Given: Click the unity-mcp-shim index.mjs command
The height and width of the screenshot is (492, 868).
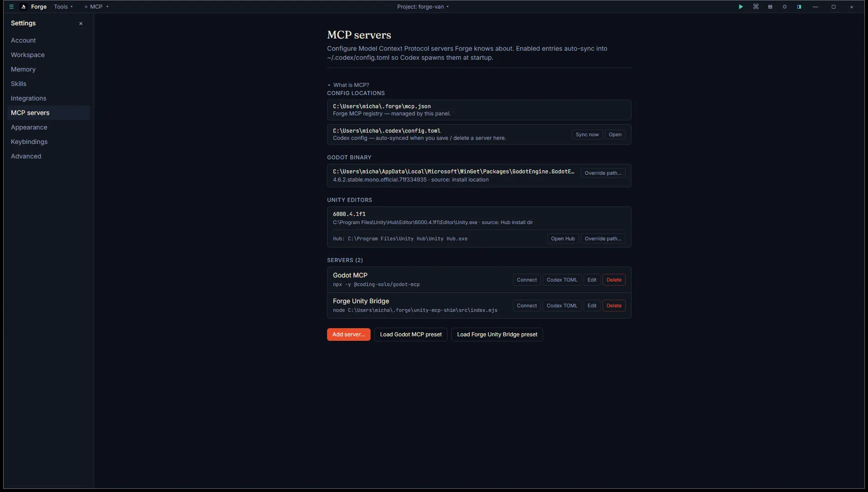Looking at the screenshot, I should pyautogui.click(x=415, y=310).
